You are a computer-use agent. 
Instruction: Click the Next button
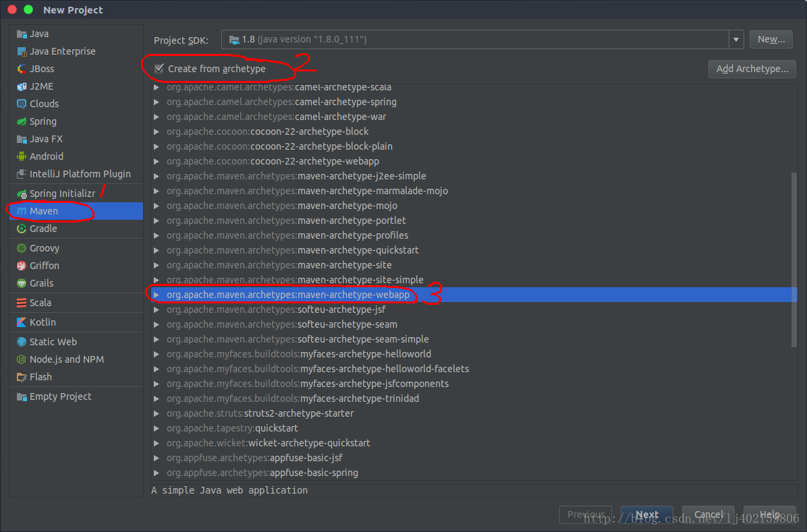(x=646, y=514)
